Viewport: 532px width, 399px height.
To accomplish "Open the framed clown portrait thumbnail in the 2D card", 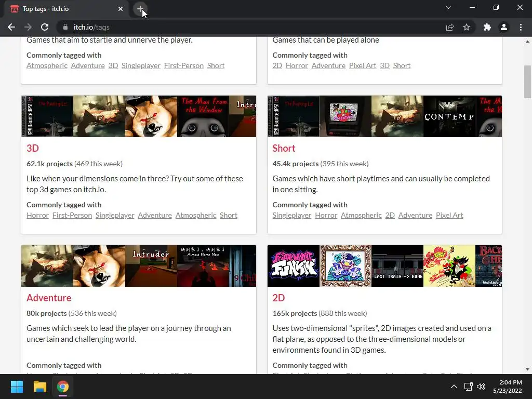I will (x=345, y=266).
